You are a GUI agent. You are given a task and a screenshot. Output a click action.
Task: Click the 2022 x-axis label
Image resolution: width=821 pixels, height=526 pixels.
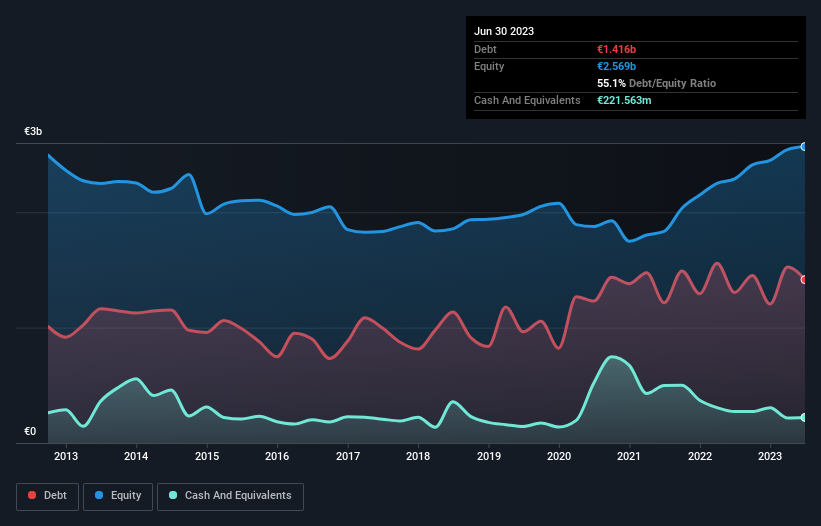coord(700,456)
